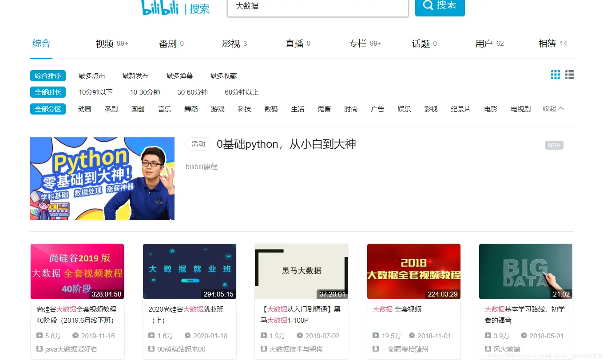Open the 黑马大数据 video thumbnail

(302, 271)
